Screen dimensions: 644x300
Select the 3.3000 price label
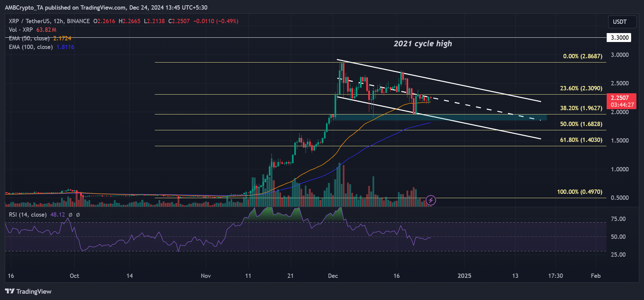[619, 38]
